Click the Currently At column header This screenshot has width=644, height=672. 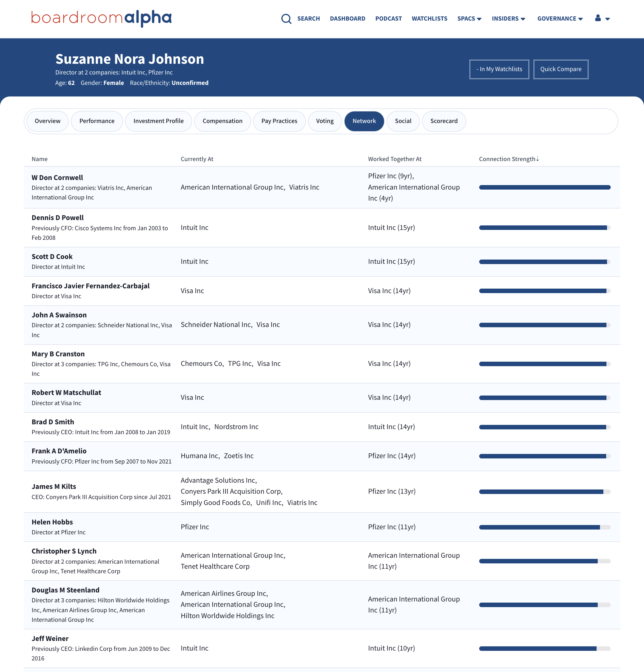(x=197, y=159)
